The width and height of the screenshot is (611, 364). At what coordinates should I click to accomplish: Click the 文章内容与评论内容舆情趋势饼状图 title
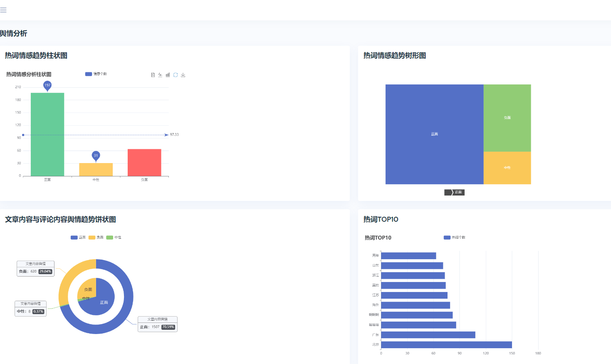pos(60,219)
